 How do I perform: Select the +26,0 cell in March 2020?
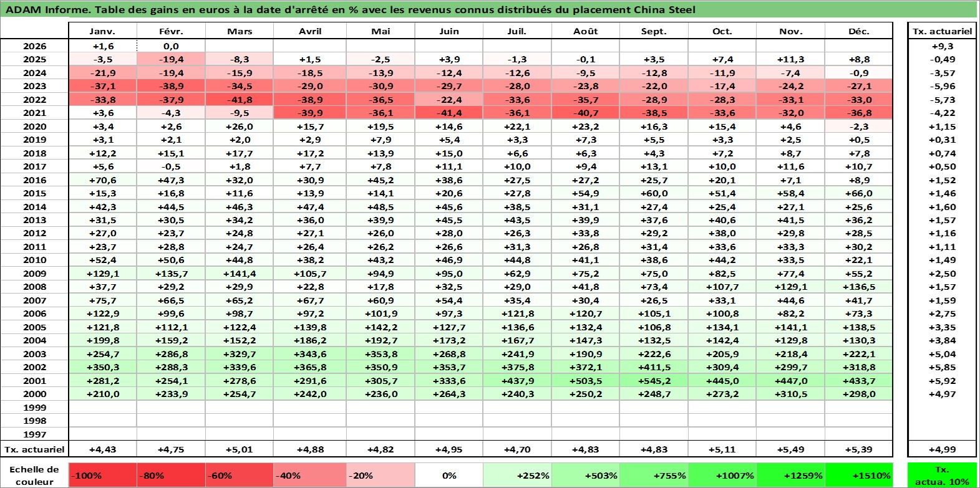240,127
